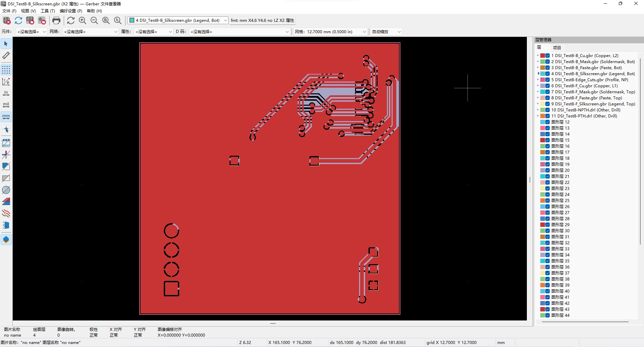Toggle layers manager panel icon
Viewport: 644px width, 347px height.
[x=6, y=240]
